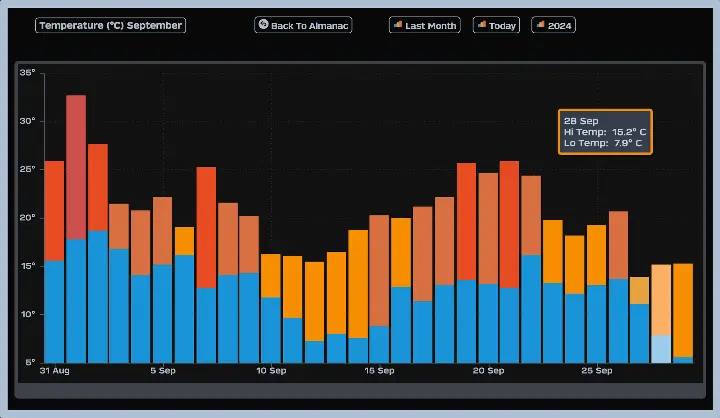Select the tallest red bar for 1 Sep

pos(76,166)
